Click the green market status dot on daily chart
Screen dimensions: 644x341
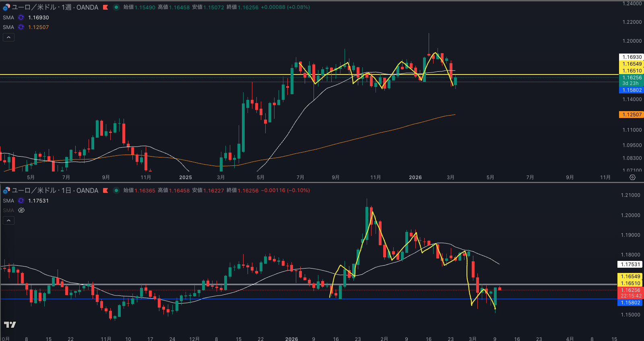[x=116, y=190]
